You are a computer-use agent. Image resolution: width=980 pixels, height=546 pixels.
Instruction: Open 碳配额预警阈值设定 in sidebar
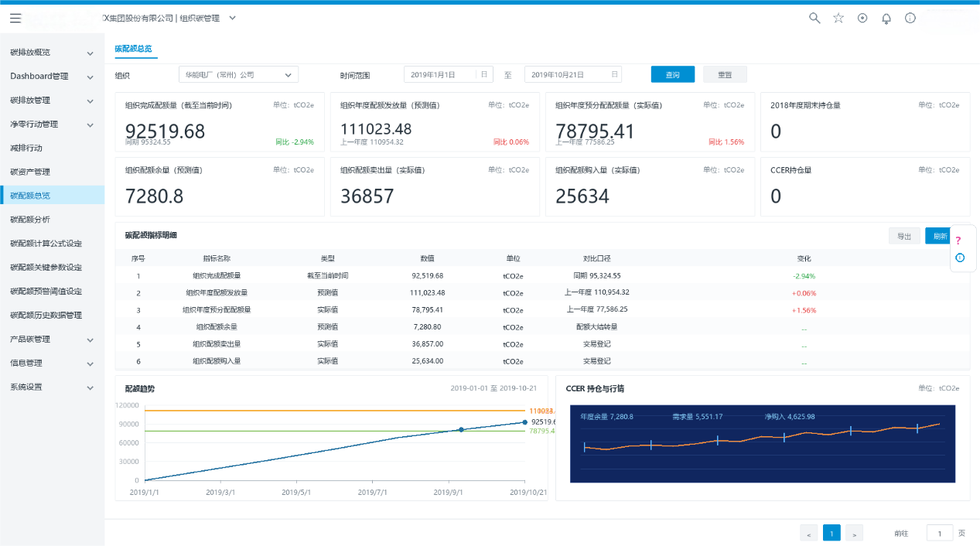tap(52, 292)
